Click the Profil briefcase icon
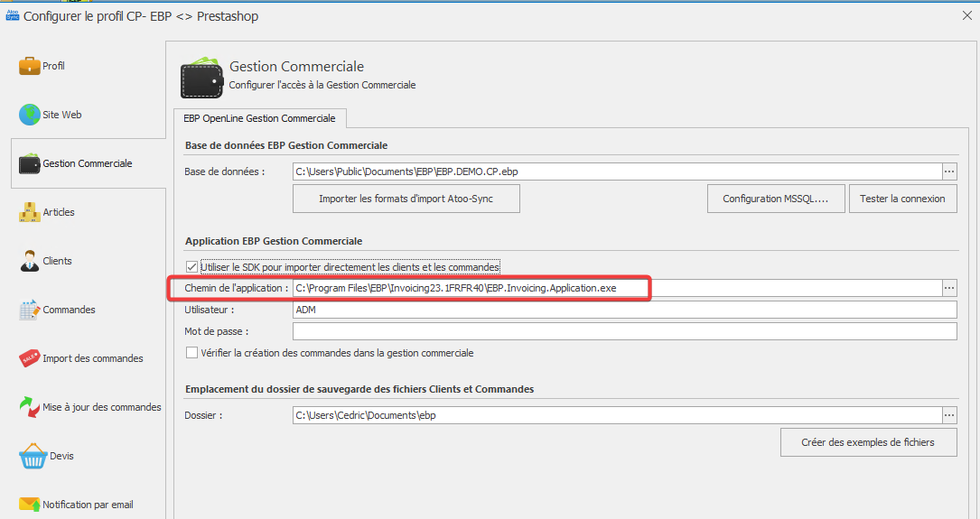The image size is (980, 519). [x=30, y=66]
